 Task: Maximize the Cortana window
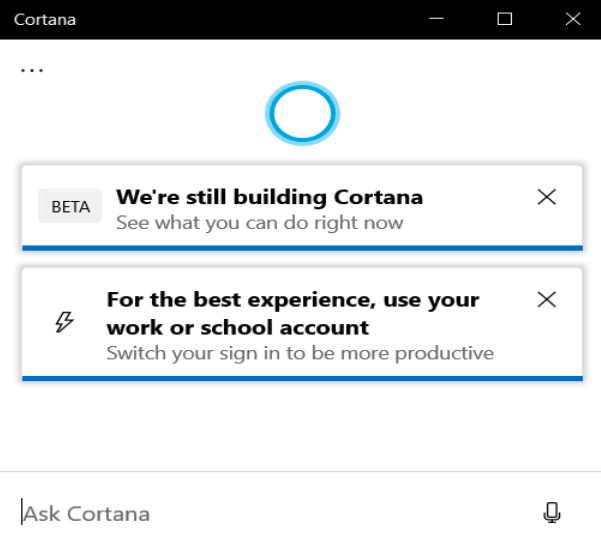point(504,19)
